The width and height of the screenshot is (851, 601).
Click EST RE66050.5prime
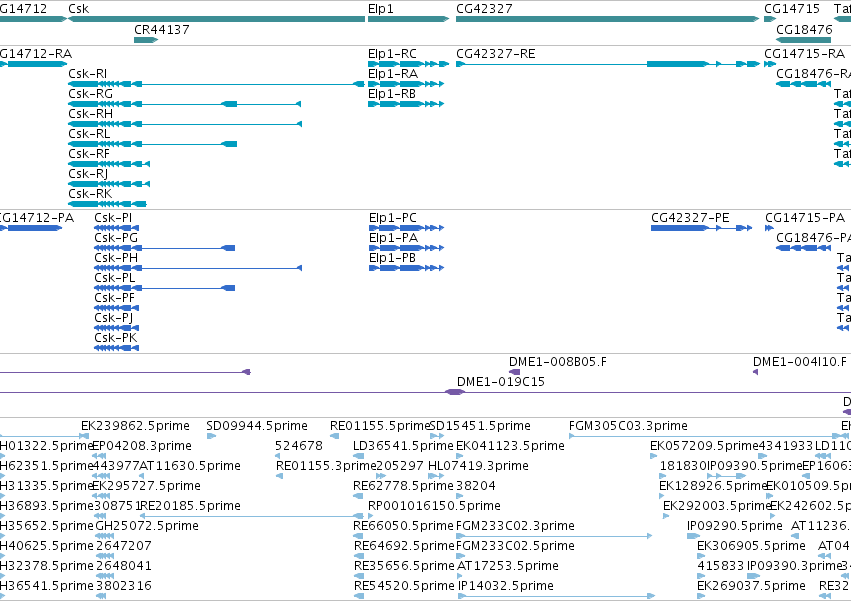coord(403,526)
